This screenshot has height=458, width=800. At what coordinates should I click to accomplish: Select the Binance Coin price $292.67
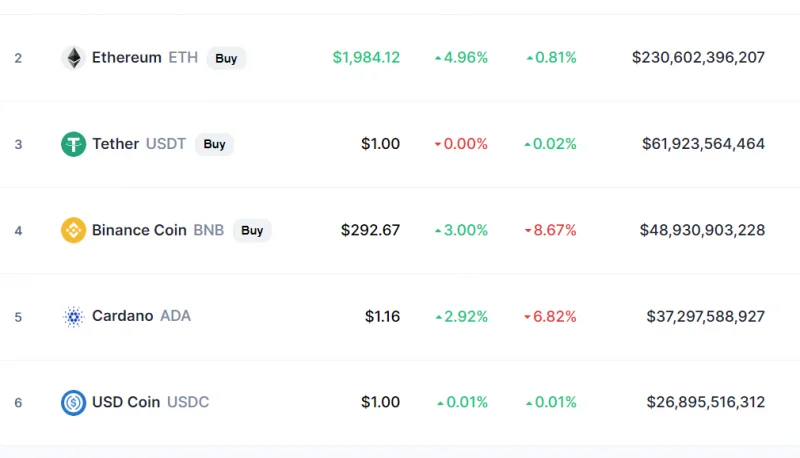pyautogui.click(x=370, y=230)
